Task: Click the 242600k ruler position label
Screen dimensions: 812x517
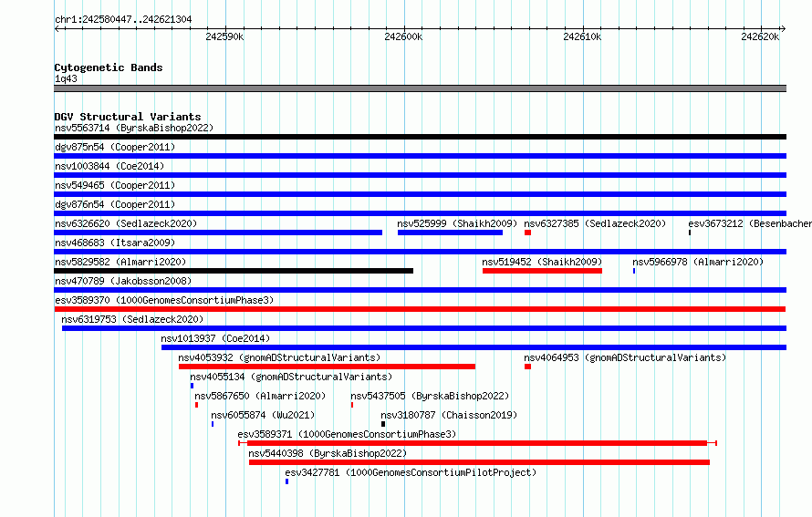Action: (x=403, y=36)
